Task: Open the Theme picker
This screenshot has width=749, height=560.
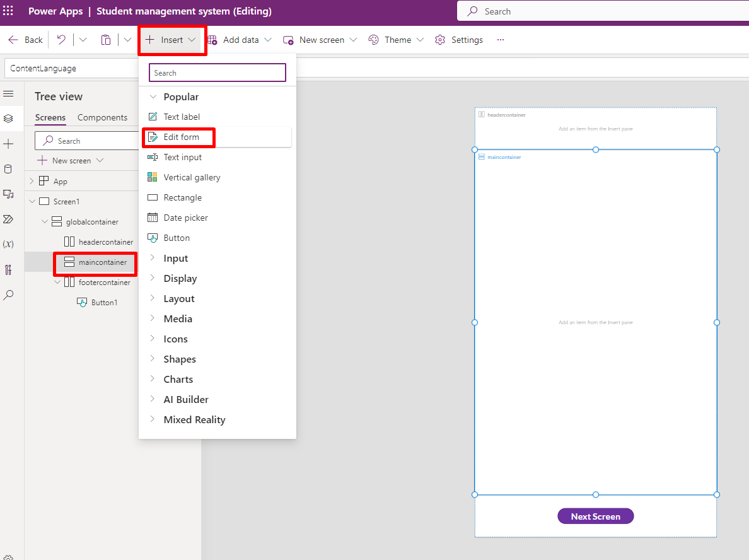Action: [x=390, y=40]
